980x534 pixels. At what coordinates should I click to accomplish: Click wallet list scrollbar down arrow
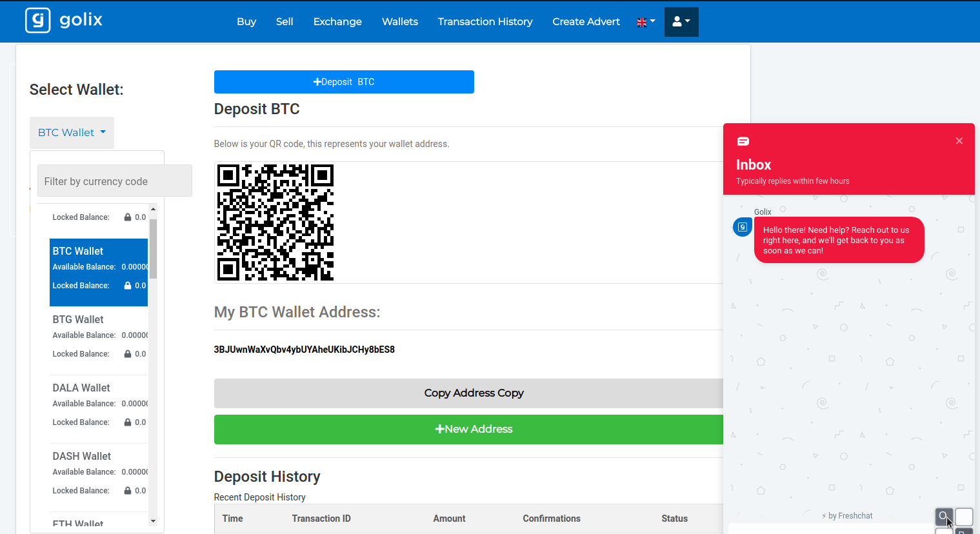tap(153, 521)
